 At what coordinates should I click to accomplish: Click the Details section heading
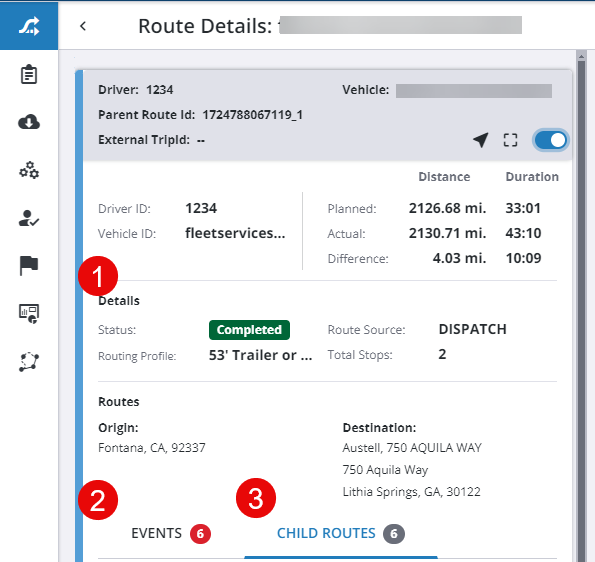[x=119, y=301]
